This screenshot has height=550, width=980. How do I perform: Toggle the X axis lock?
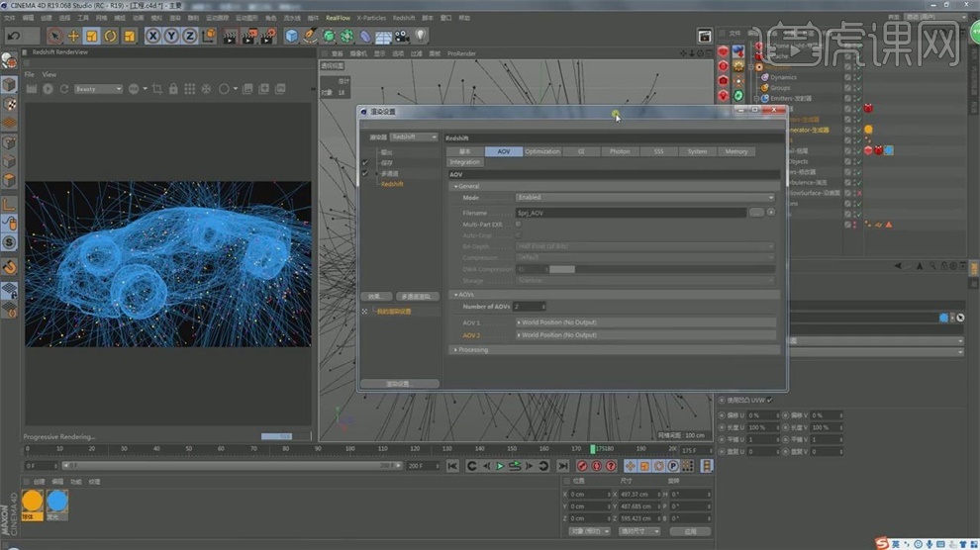153,36
